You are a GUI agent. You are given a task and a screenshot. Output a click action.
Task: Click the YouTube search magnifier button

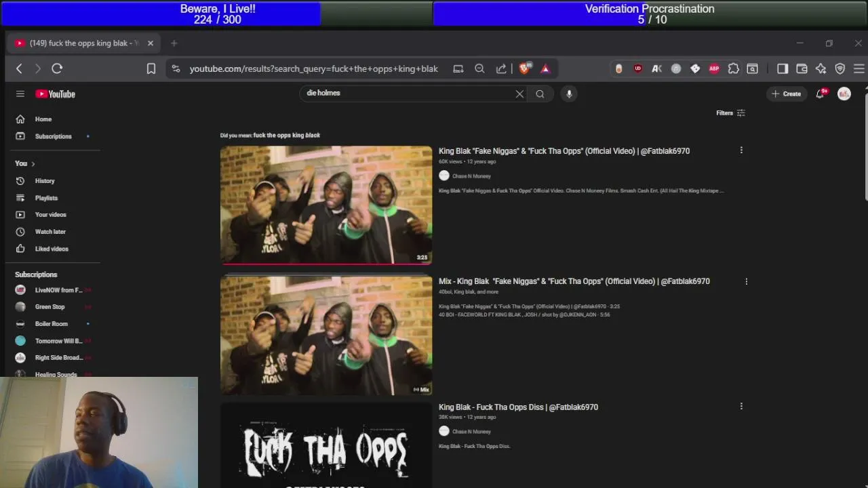coord(540,94)
